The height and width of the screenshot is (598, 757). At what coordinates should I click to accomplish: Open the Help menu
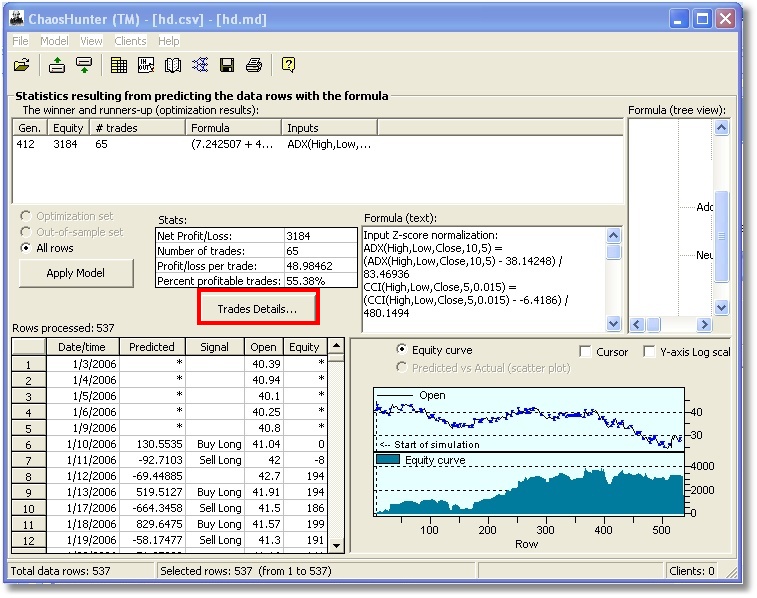coord(168,41)
